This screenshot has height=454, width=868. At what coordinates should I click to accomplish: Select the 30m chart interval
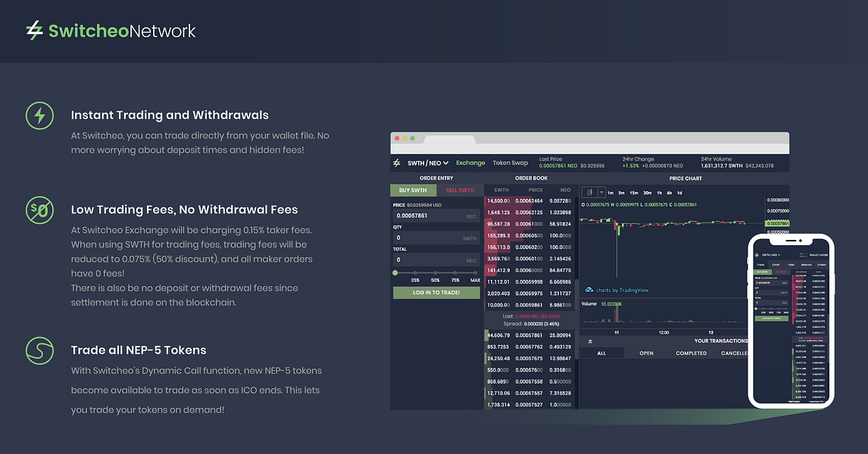pyautogui.click(x=647, y=193)
